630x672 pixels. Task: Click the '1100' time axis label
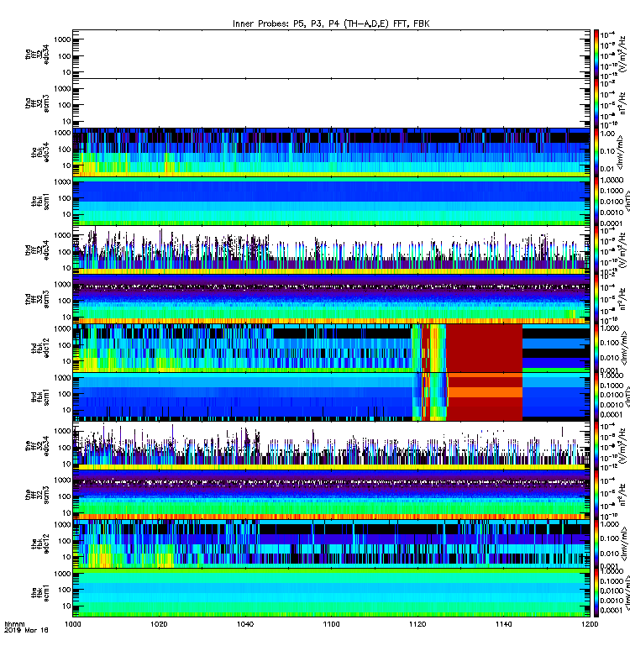(331, 624)
